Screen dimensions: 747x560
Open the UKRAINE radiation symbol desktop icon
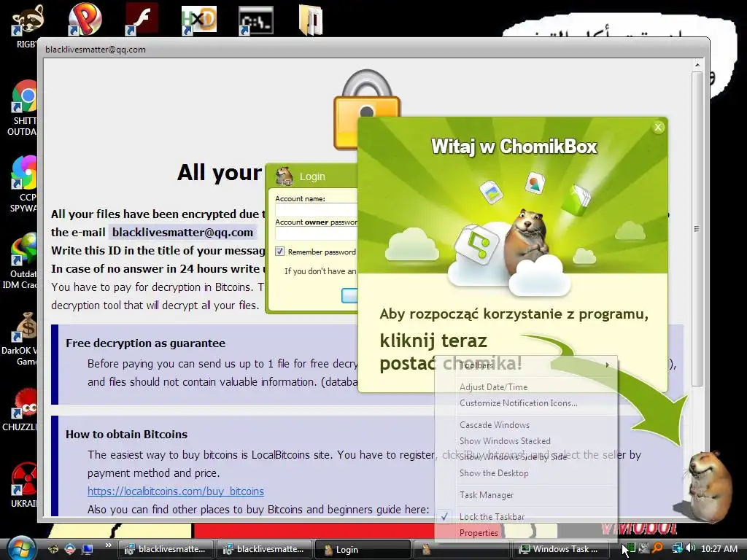[24, 483]
